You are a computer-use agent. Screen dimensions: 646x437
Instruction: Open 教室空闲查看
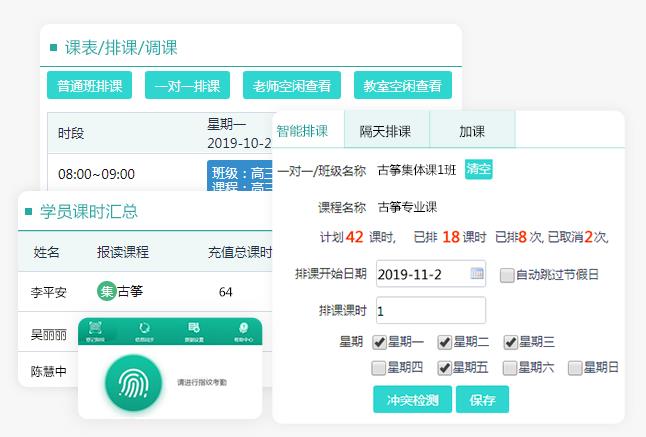(x=403, y=85)
